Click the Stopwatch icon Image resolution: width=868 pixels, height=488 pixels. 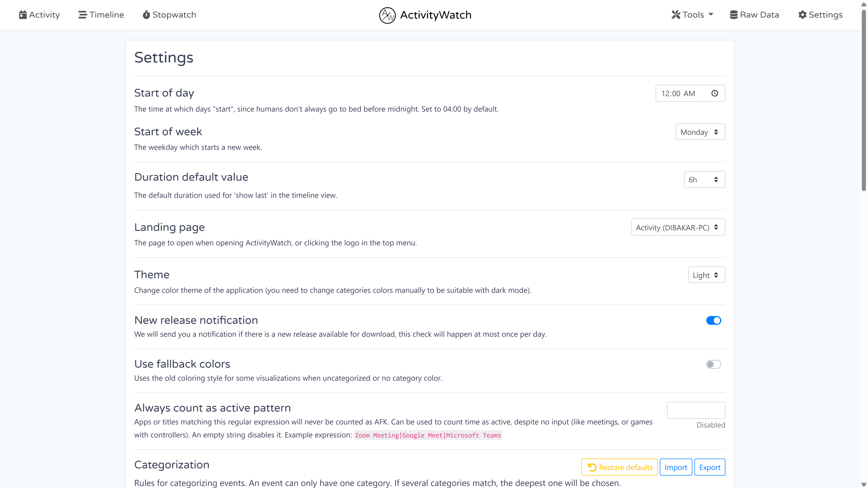[x=146, y=15]
